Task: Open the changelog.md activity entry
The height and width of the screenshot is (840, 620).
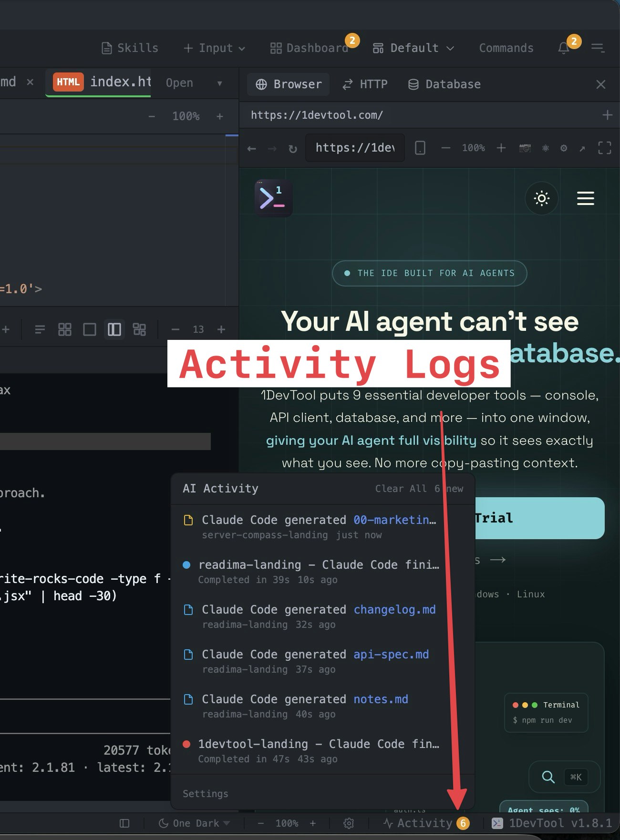Action: [x=323, y=616]
